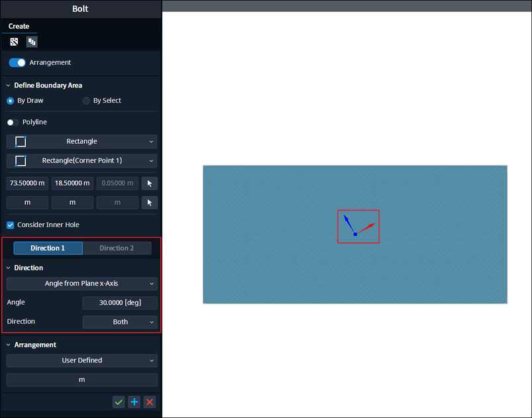
Task: Click the pick-point cursor icon beside 73.50000 m
Action: point(149,183)
